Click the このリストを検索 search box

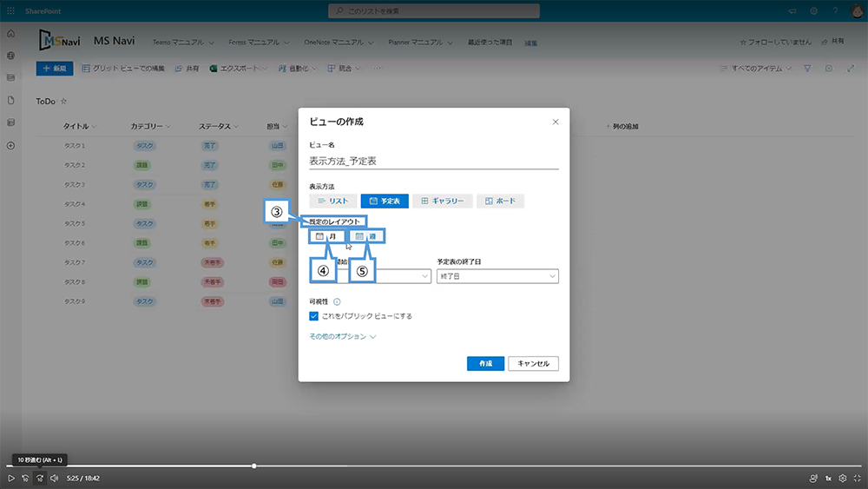tap(434, 11)
